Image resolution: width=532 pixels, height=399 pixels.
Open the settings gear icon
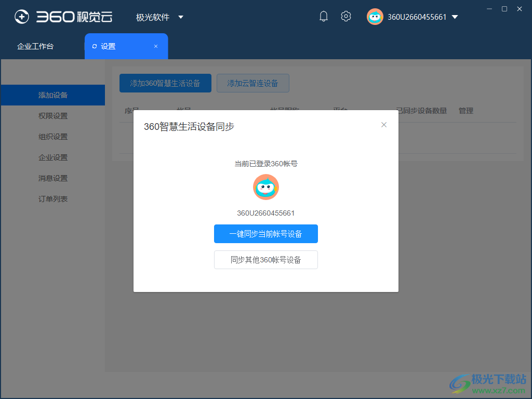coord(345,16)
